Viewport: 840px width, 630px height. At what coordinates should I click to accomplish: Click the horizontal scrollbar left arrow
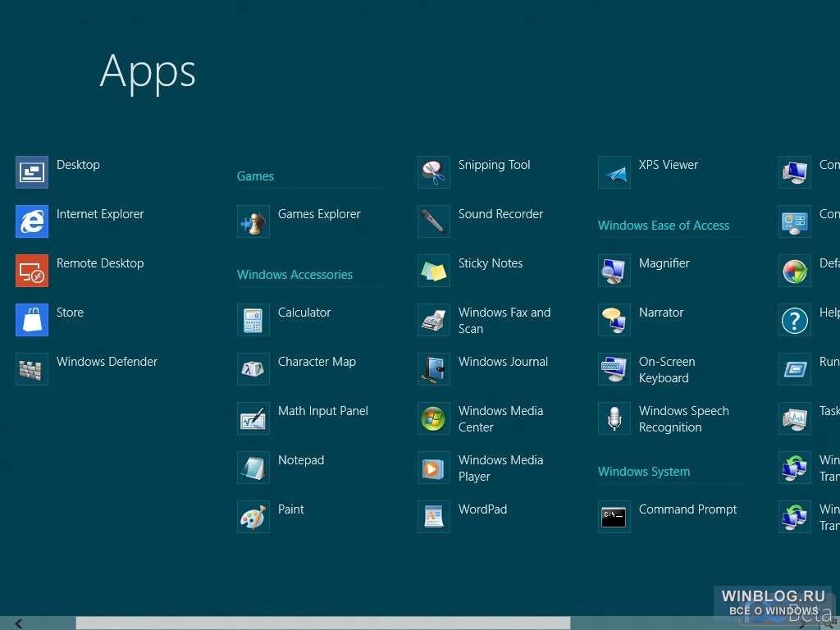click(18, 623)
